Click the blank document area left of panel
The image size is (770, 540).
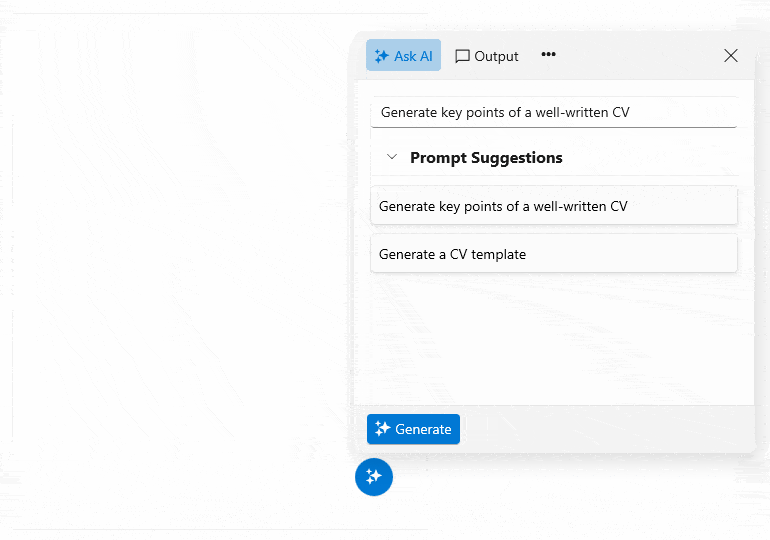[177, 270]
